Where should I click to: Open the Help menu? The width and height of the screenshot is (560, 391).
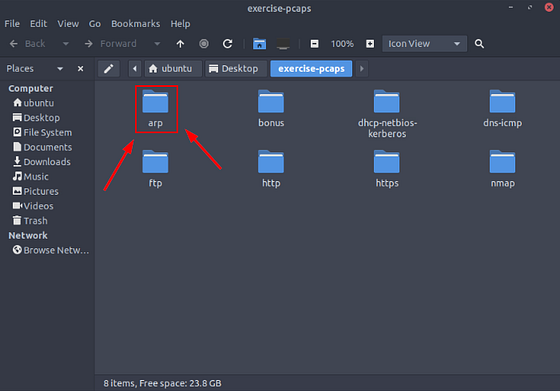tap(180, 24)
